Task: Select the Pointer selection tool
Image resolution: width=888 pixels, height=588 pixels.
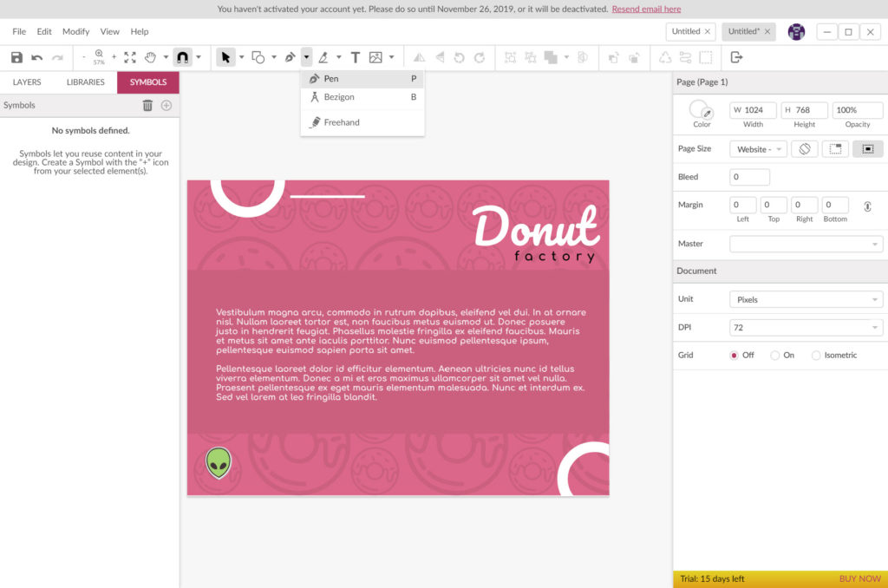Action: 225,57
